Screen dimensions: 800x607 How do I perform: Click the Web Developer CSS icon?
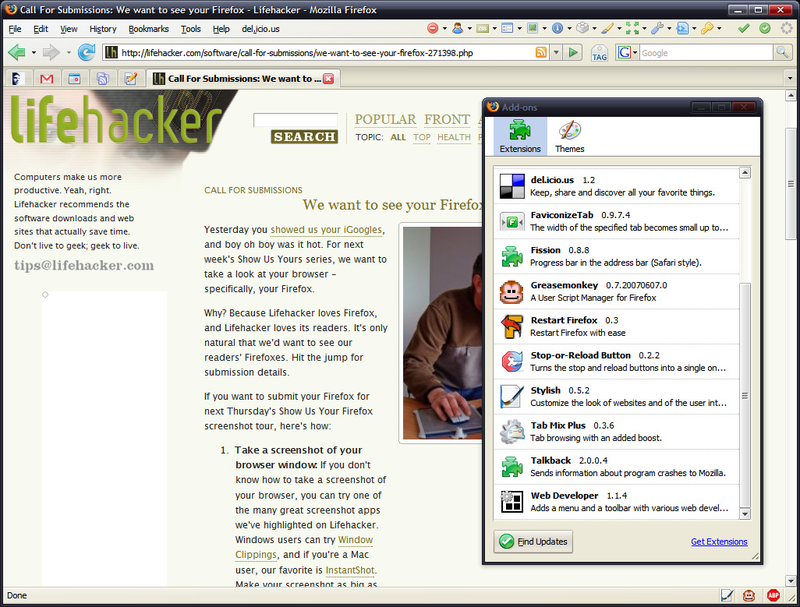pos(482,29)
